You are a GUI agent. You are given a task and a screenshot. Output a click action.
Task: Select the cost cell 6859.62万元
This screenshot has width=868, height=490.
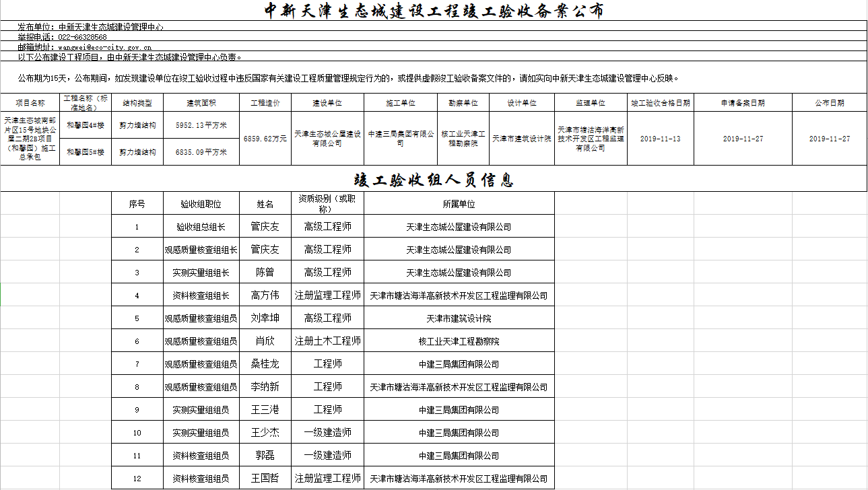(x=265, y=139)
